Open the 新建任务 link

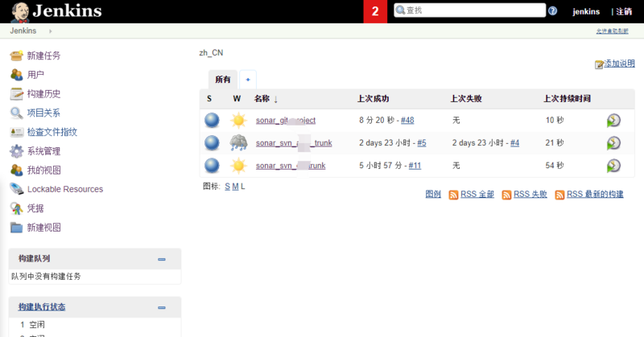click(43, 55)
